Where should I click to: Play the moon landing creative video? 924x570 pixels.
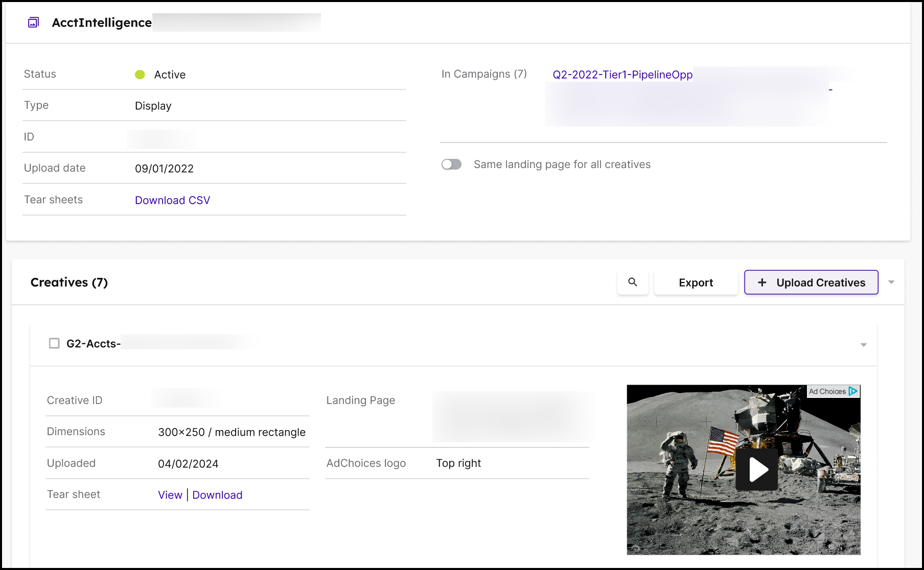757,469
